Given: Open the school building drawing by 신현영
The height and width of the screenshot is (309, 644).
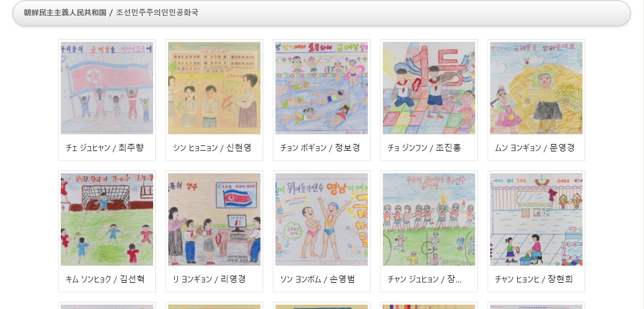Looking at the screenshot, I should tap(214, 88).
